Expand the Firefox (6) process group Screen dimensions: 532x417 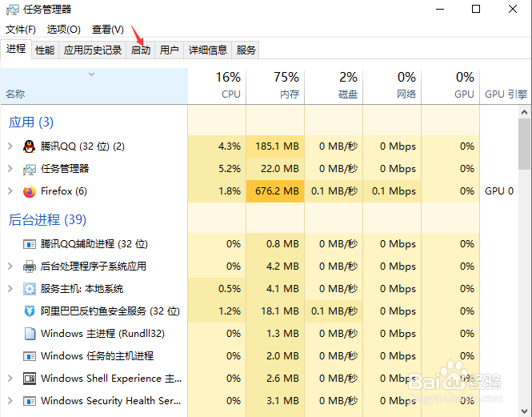[10, 191]
